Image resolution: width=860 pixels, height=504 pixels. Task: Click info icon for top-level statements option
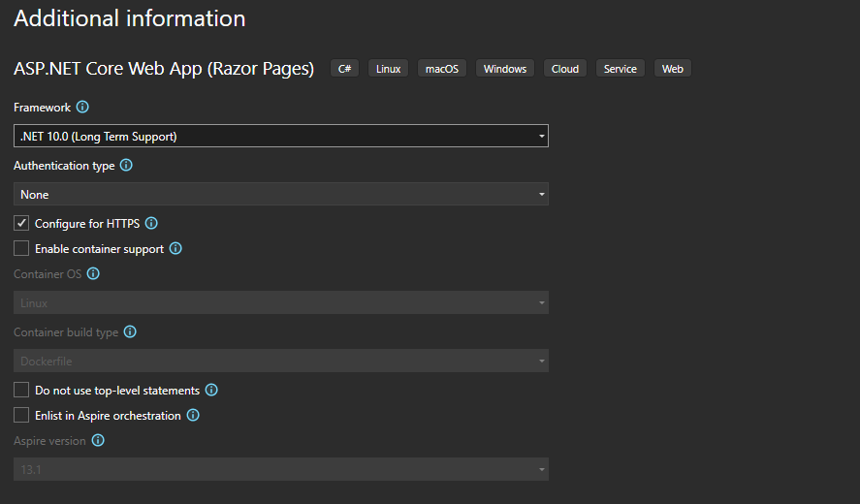coord(211,391)
